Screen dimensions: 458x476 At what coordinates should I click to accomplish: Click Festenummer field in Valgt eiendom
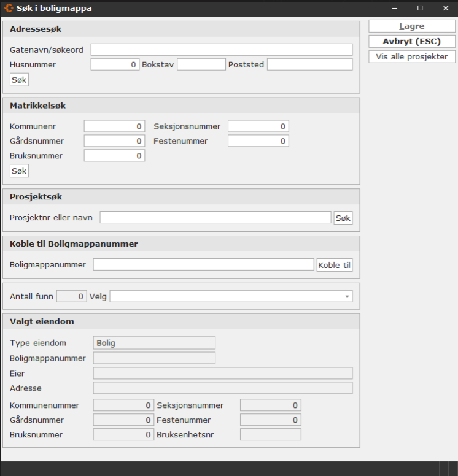pyautogui.click(x=271, y=420)
